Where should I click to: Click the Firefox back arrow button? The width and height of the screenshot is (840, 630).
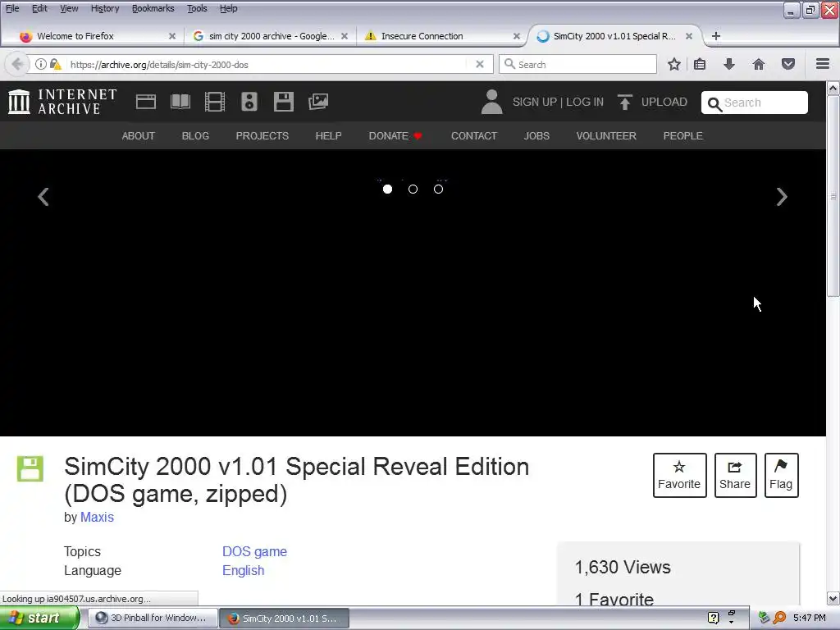(x=16, y=64)
